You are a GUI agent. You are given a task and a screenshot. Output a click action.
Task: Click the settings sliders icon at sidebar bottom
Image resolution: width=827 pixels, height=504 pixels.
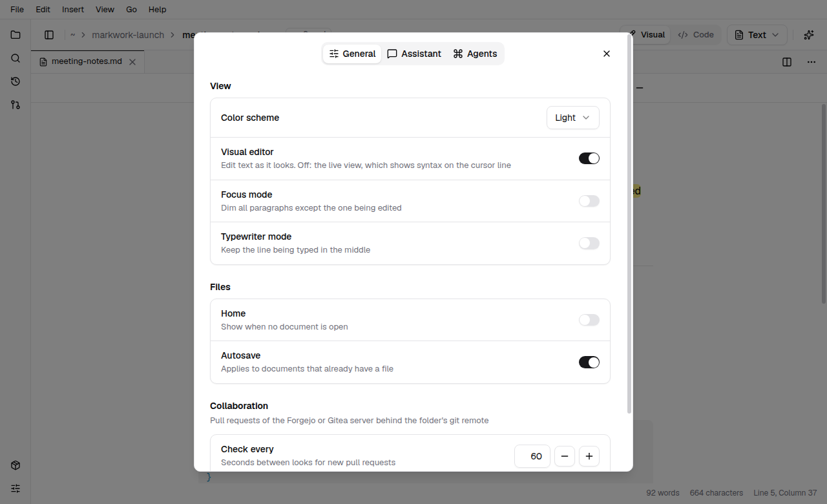(x=16, y=488)
